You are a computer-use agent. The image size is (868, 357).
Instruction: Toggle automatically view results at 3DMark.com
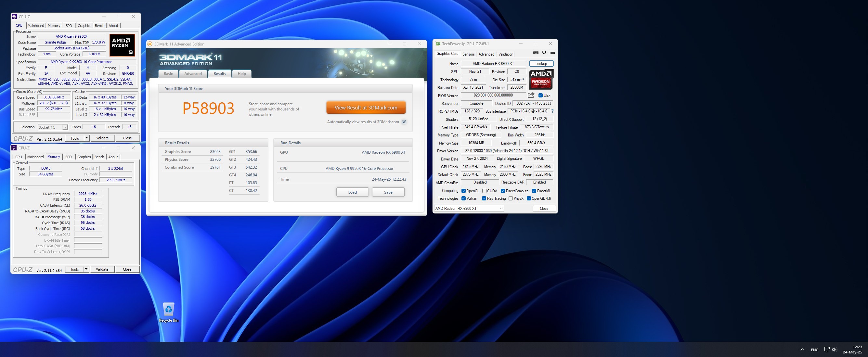click(x=404, y=122)
